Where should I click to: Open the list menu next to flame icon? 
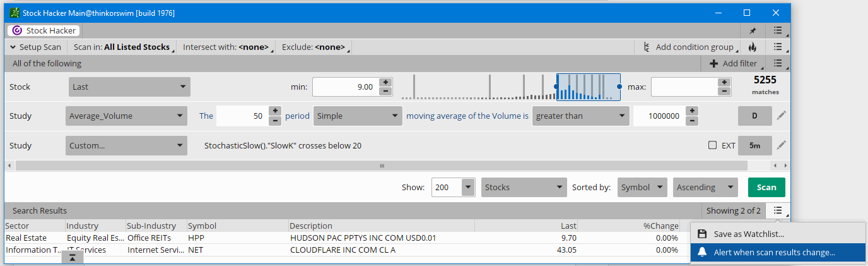pos(778,47)
